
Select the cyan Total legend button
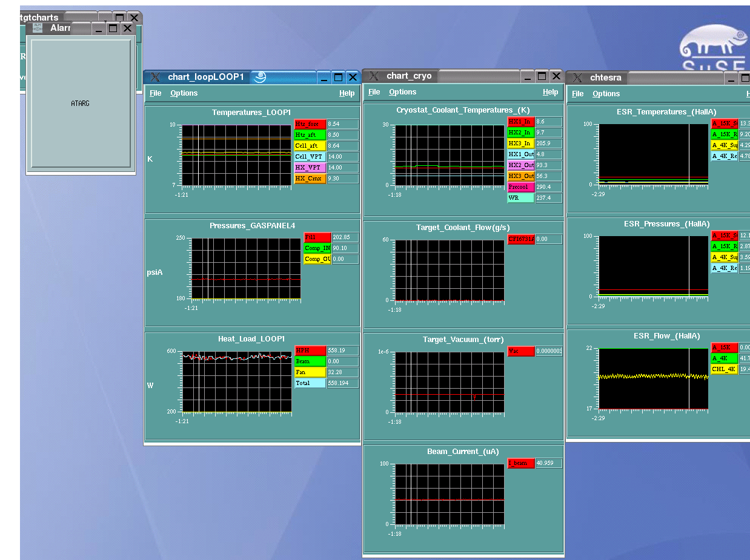click(310, 383)
